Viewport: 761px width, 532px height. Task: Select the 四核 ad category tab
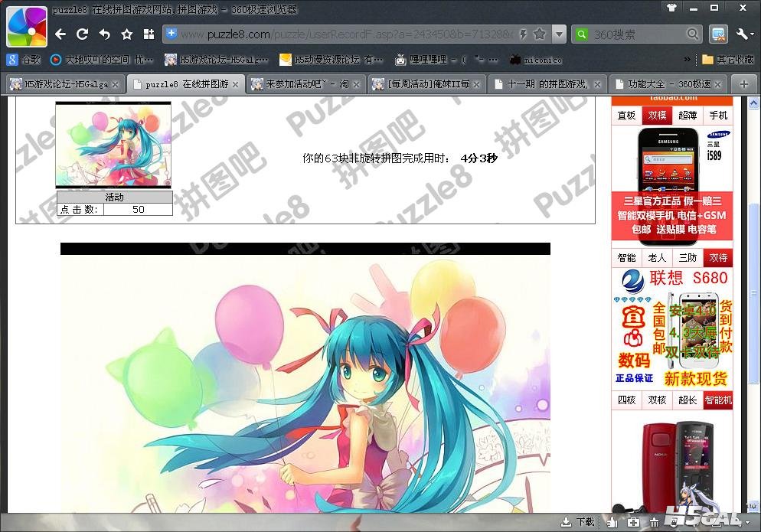tap(626, 400)
